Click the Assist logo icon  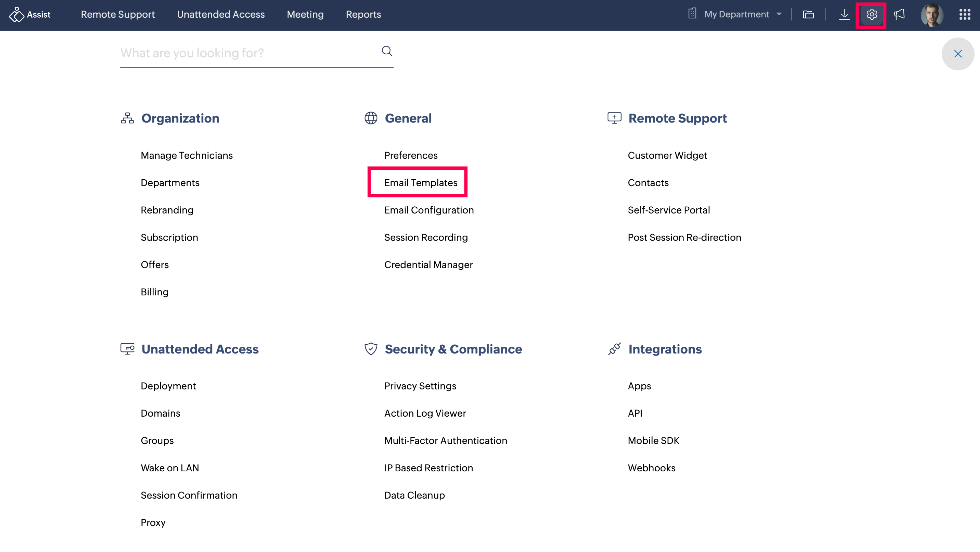pos(16,15)
